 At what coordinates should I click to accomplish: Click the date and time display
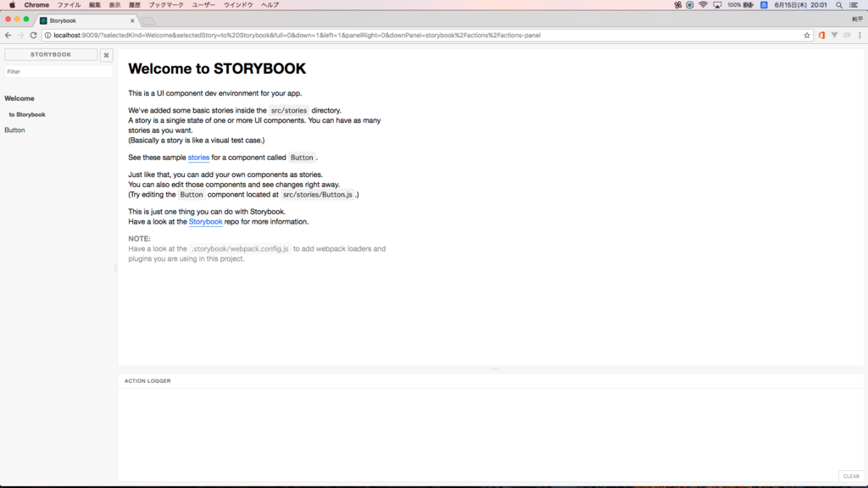800,5
